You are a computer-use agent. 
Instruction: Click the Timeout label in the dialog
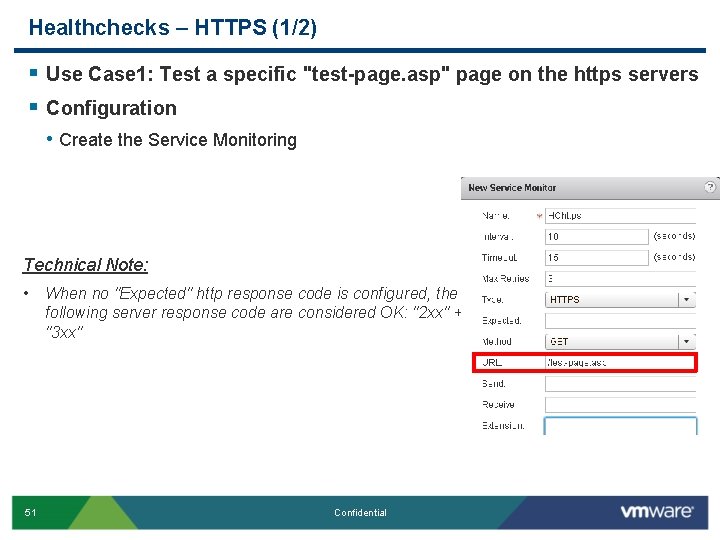pos(499,258)
